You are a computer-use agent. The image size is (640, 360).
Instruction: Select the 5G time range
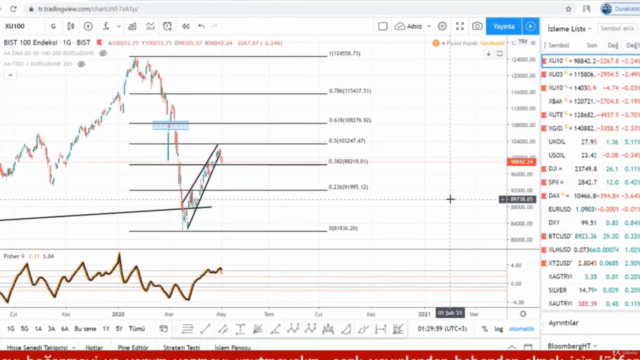point(24,329)
